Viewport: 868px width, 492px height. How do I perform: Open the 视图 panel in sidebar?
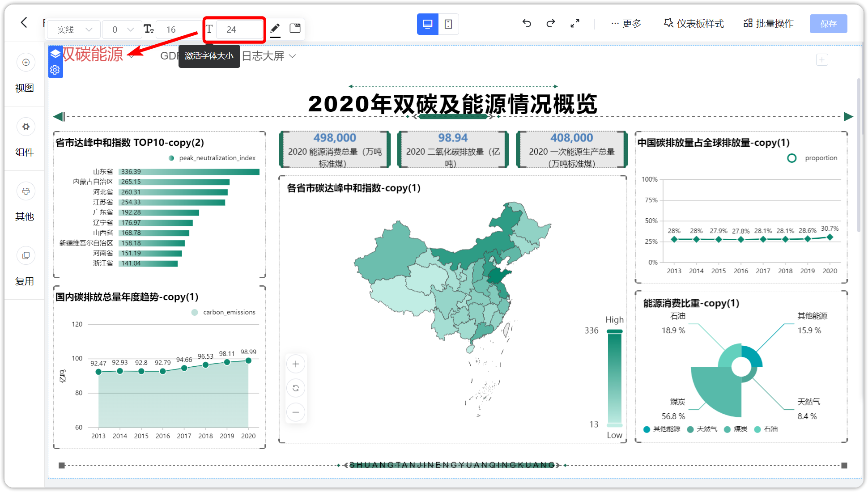pyautogui.click(x=25, y=73)
